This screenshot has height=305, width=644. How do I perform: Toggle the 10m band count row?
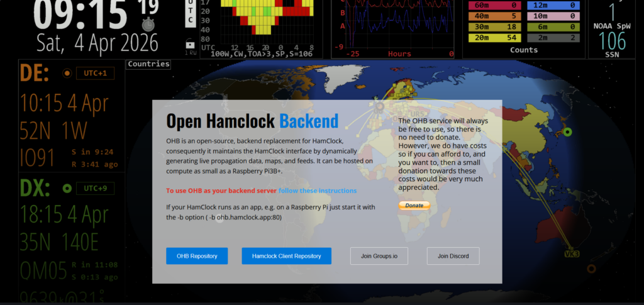tap(553, 16)
